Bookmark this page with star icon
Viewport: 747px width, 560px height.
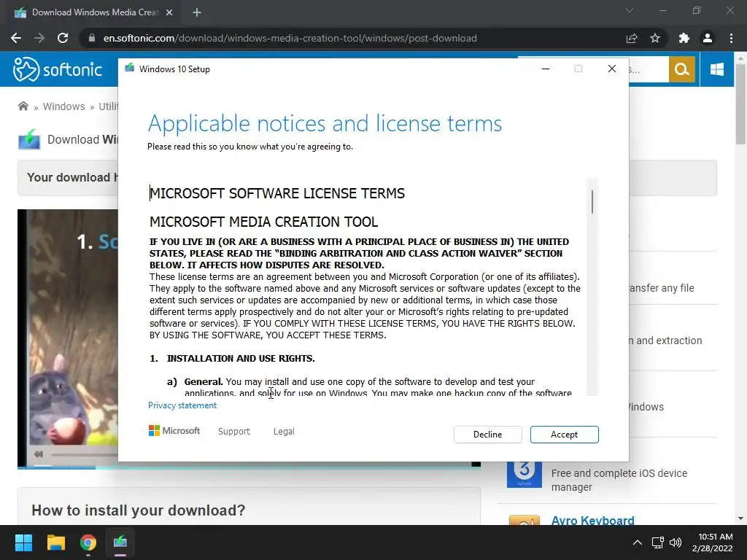[x=655, y=38]
